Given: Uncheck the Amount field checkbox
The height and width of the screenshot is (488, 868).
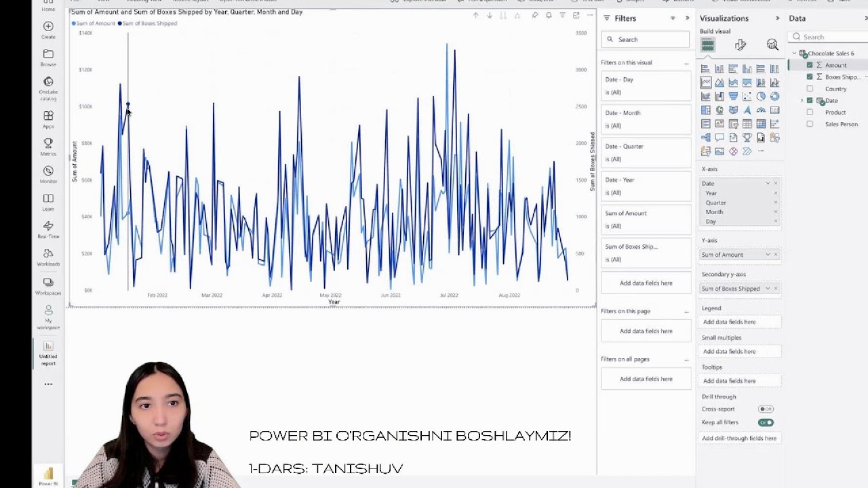Looking at the screenshot, I should pyautogui.click(x=810, y=65).
